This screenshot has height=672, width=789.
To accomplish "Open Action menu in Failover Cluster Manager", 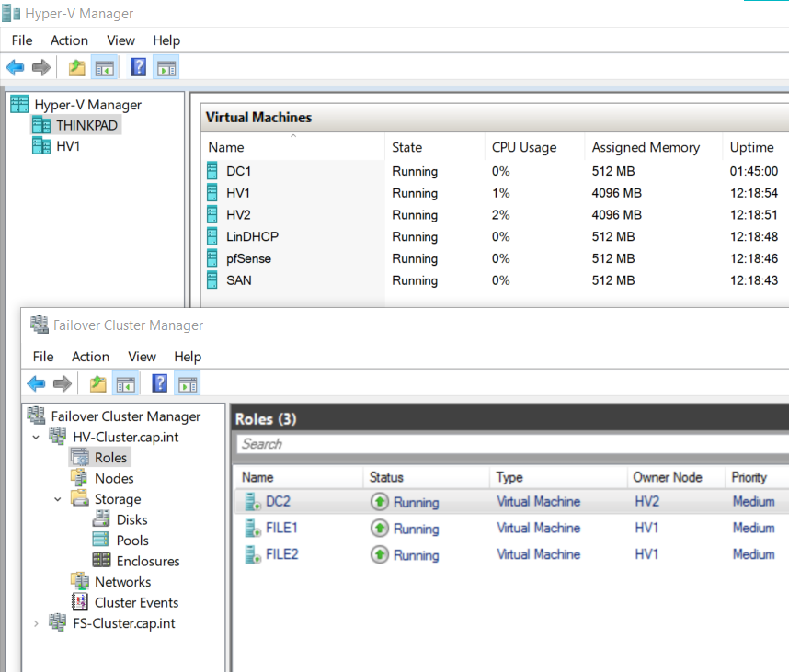I will click(x=90, y=357).
